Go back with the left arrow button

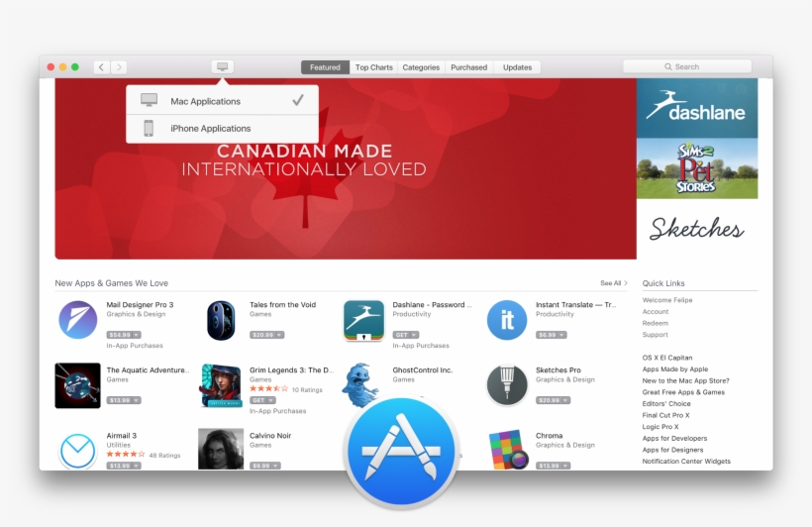[101, 66]
